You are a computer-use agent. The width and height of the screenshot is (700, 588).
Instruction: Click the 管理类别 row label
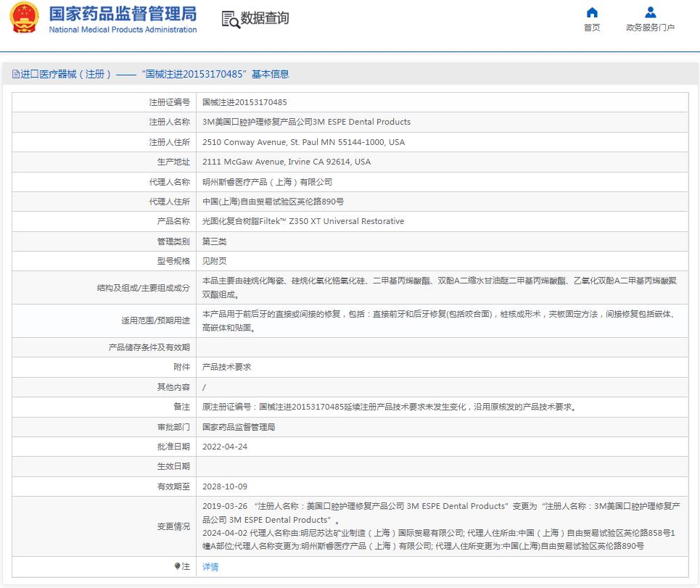pos(173,241)
